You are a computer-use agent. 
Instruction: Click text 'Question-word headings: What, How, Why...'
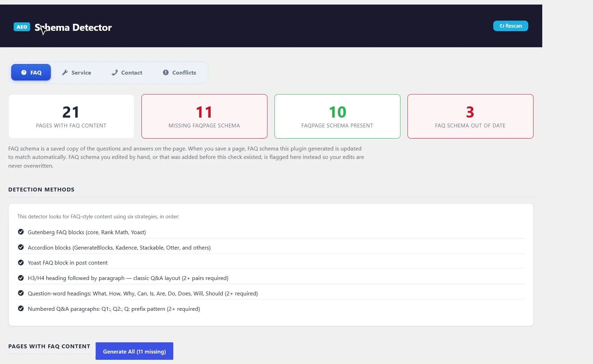click(143, 293)
